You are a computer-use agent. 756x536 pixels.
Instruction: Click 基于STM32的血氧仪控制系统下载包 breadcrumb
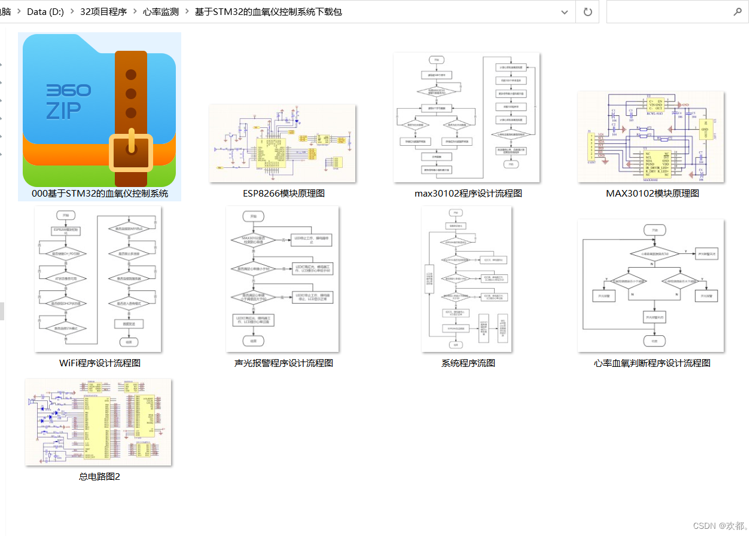tap(269, 11)
